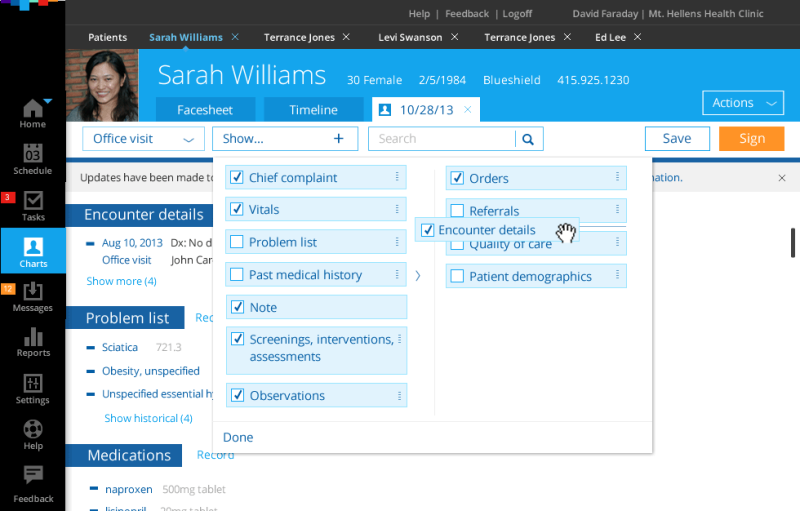Check the Problem list checkbox
800x511 pixels.
[237, 241]
